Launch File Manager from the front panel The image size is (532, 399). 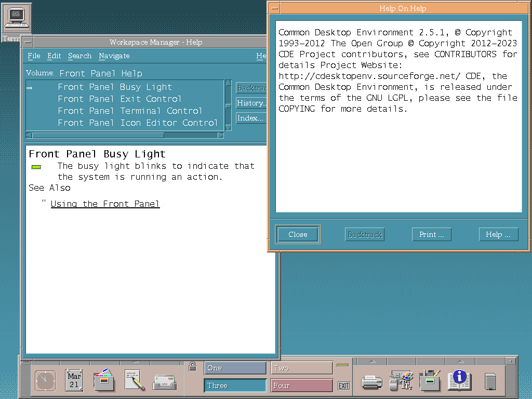click(x=104, y=380)
